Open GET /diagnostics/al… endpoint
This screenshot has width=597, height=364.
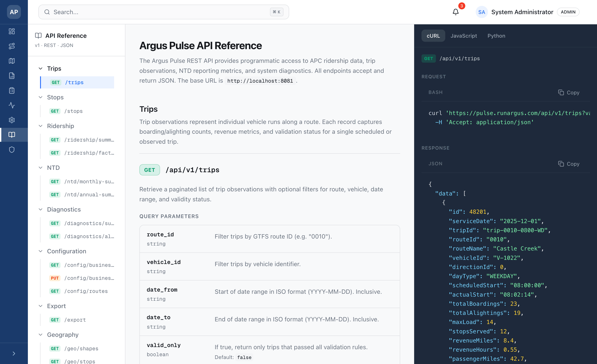77,236
